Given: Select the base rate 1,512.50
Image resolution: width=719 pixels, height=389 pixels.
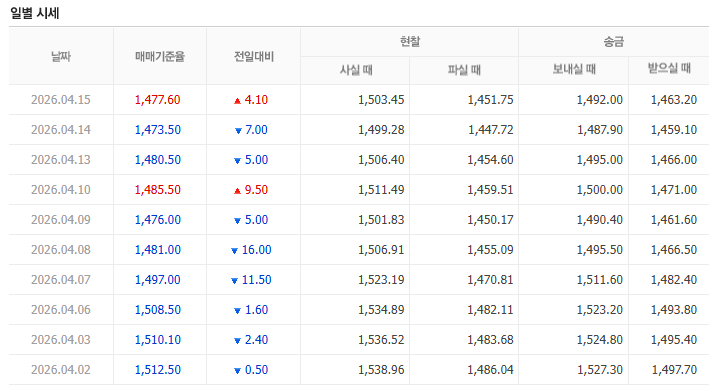Looking at the screenshot, I should click(157, 370).
